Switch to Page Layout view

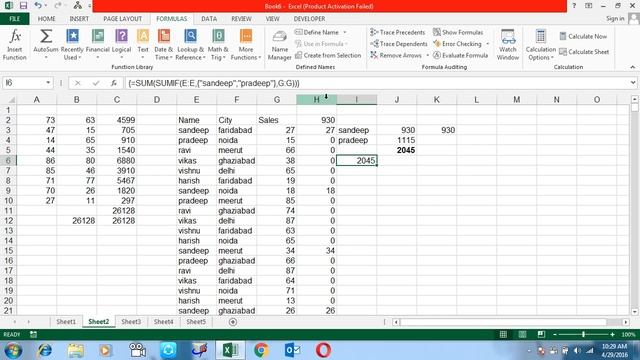[522, 335]
